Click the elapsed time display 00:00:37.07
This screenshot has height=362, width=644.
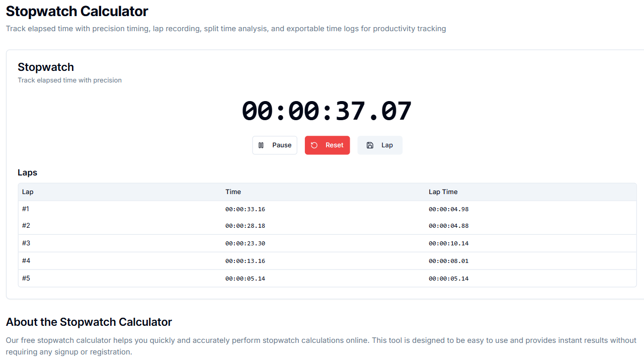[326, 110]
